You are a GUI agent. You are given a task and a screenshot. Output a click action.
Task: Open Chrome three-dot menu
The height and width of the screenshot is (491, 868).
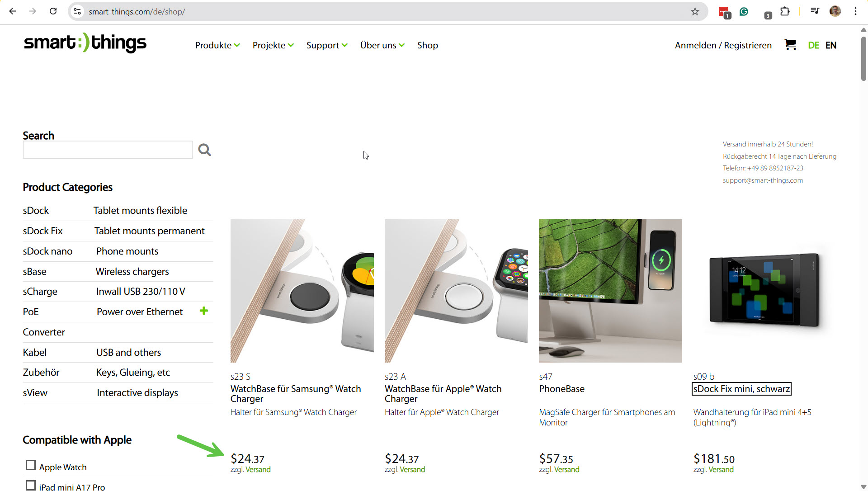point(855,11)
